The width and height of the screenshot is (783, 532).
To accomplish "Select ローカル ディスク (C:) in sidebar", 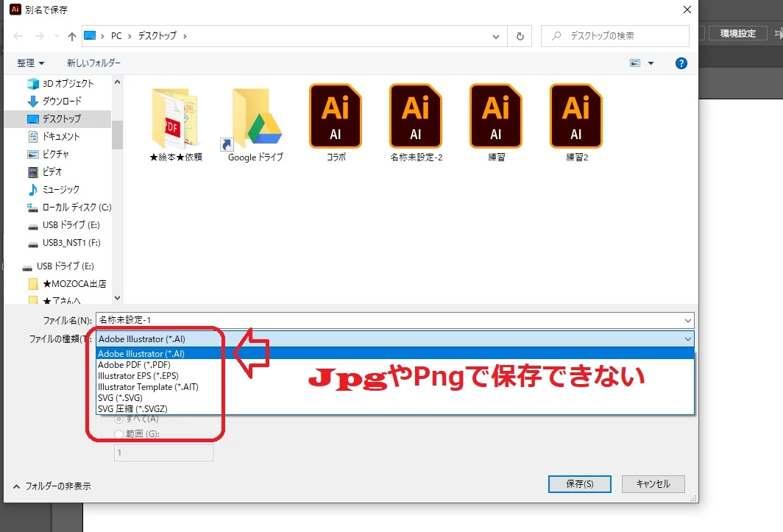I will 69,208.
